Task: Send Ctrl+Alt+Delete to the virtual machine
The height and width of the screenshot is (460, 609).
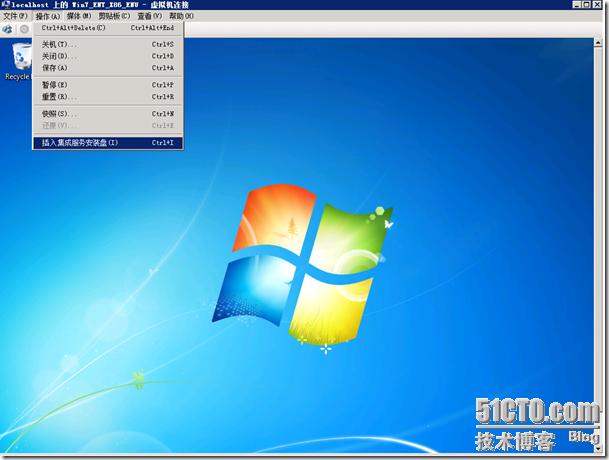Action: [108, 28]
